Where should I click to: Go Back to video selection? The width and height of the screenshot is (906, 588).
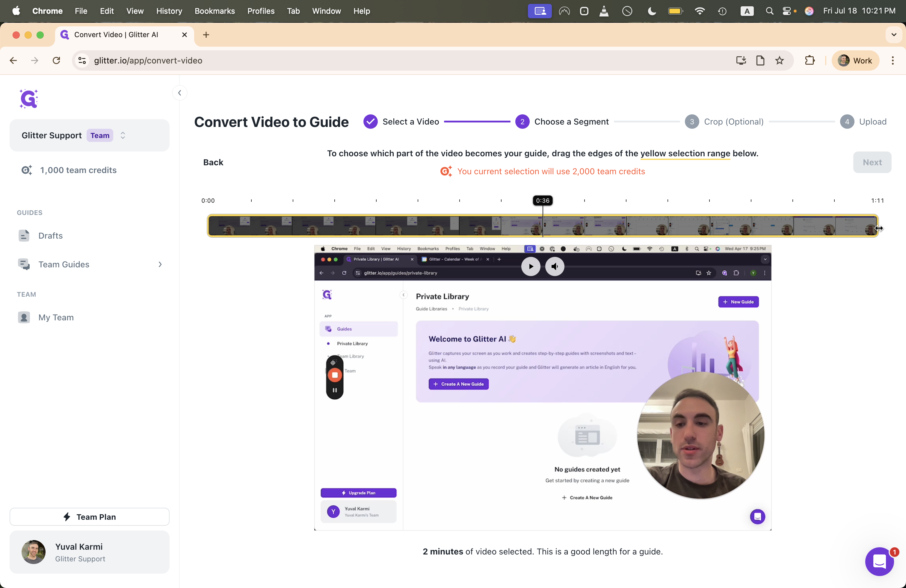(x=213, y=162)
